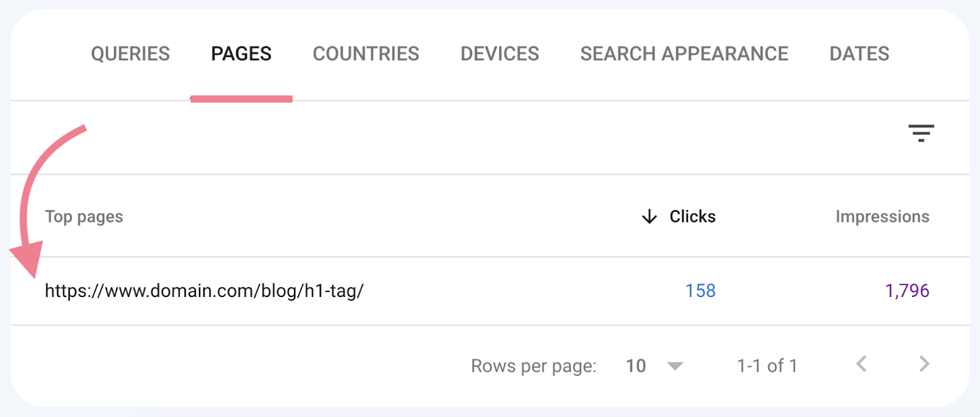The height and width of the screenshot is (417, 980).
Task: Sort by the Impressions column header
Action: point(882,216)
